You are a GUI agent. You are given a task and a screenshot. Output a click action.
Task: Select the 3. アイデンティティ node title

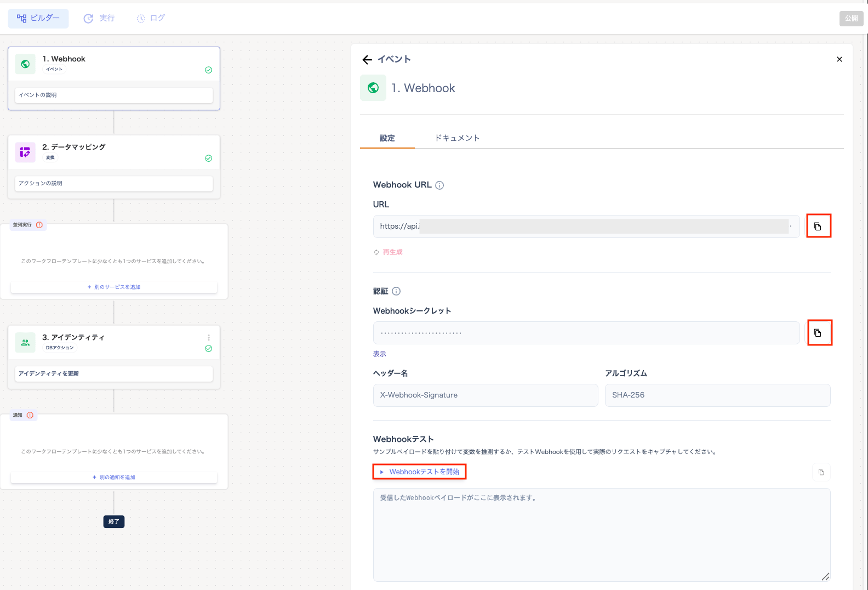73,337
